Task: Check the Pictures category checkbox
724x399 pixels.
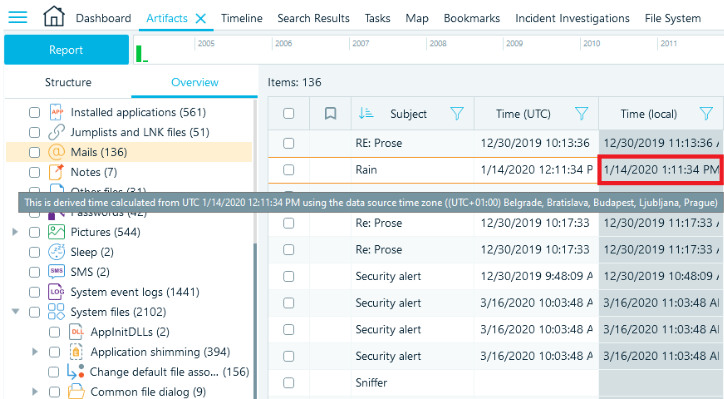Action: (35, 232)
